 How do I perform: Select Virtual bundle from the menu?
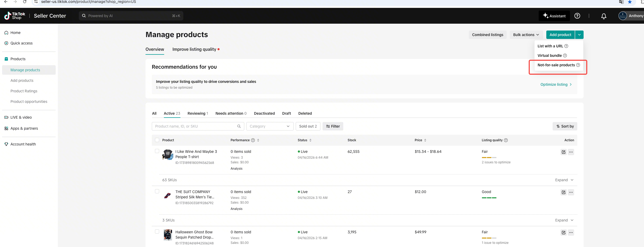tap(550, 56)
